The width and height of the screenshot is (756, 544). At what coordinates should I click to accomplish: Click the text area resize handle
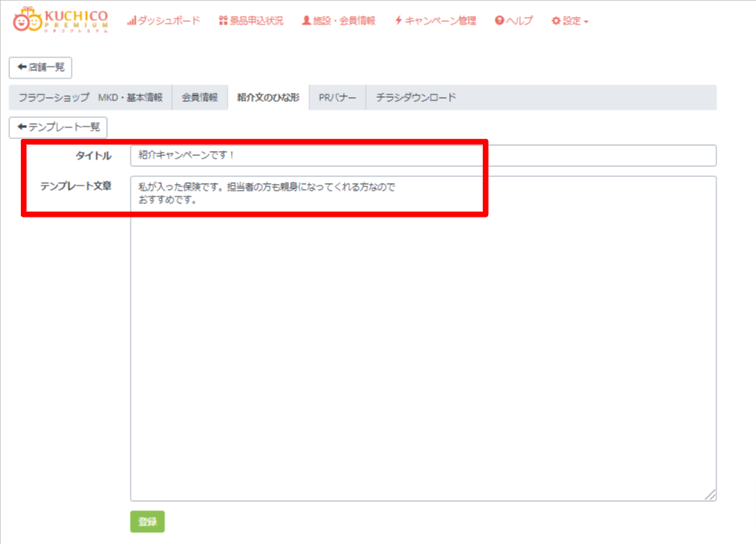pos(711,496)
